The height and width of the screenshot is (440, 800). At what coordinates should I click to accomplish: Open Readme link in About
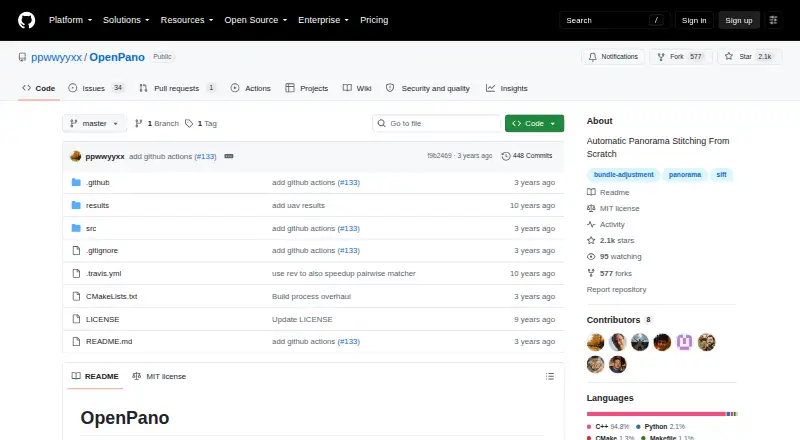click(x=608, y=192)
